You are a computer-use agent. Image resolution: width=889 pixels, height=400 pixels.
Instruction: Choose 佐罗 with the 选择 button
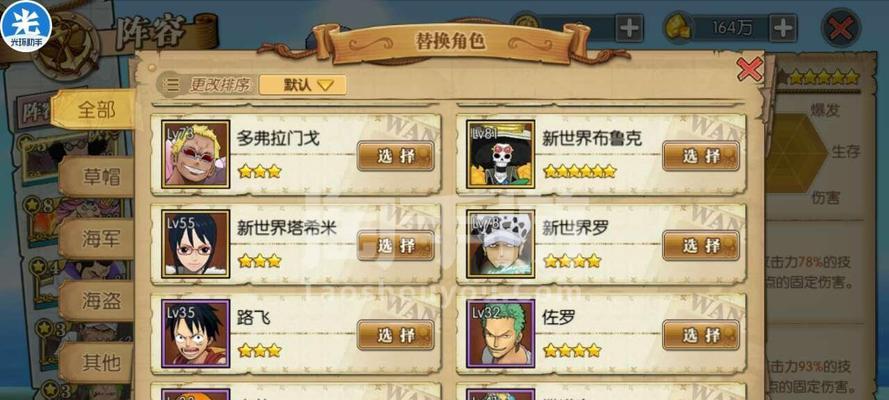pos(701,335)
